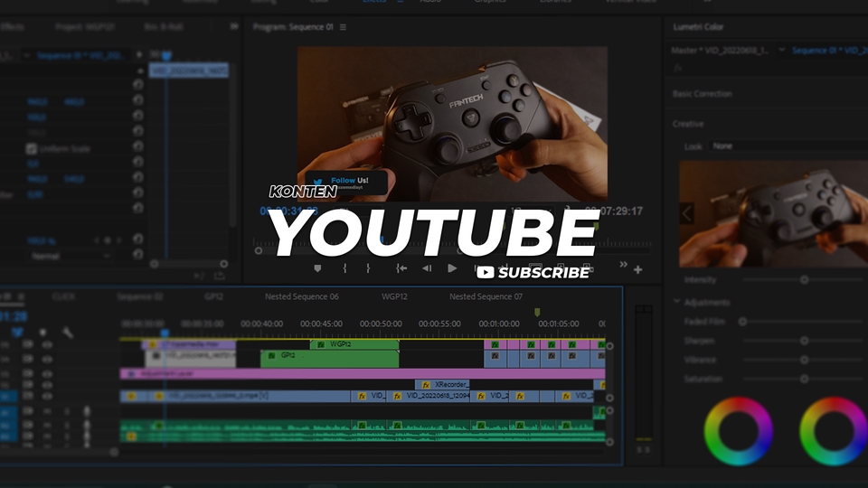Viewport: 868px width, 488px height.
Task: Click the Faded Film slider handle
Action: pyautogui.click(x=743, y=322)
